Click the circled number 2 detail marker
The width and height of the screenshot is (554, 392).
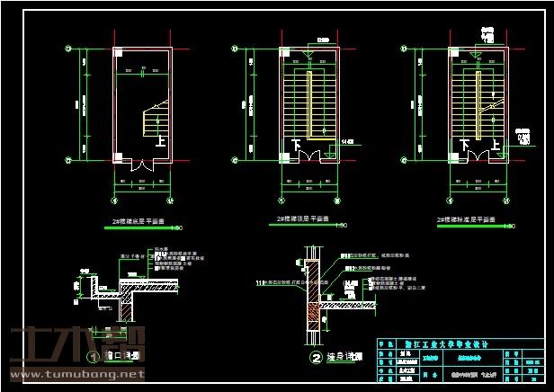click(x=316, y=357)
